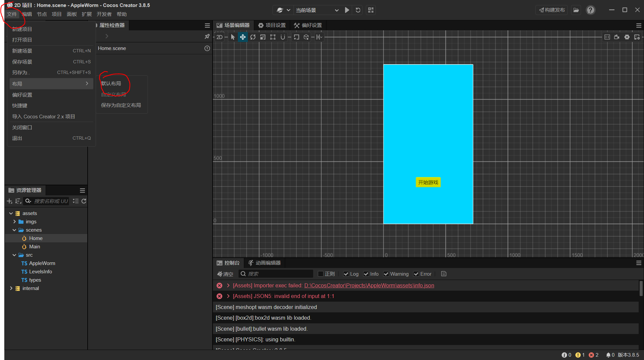Select the rotate gizmo tool

253,37
